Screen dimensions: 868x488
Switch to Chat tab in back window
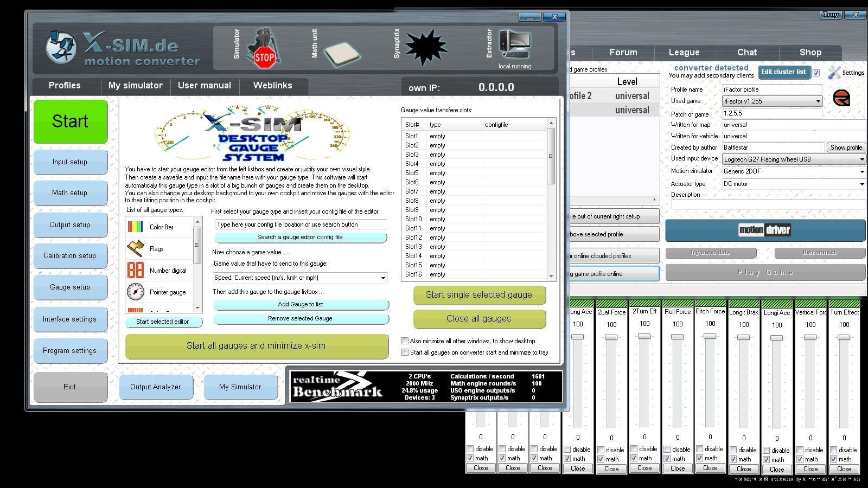[747, 53]
